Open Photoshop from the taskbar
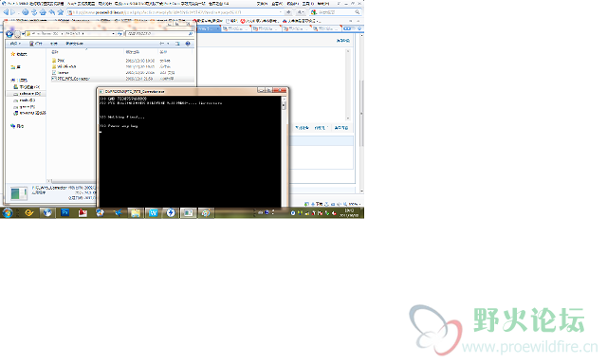Image resolution: width=607 pixels, height=364 pixels. pyautogui.click(x=64, y=212)
